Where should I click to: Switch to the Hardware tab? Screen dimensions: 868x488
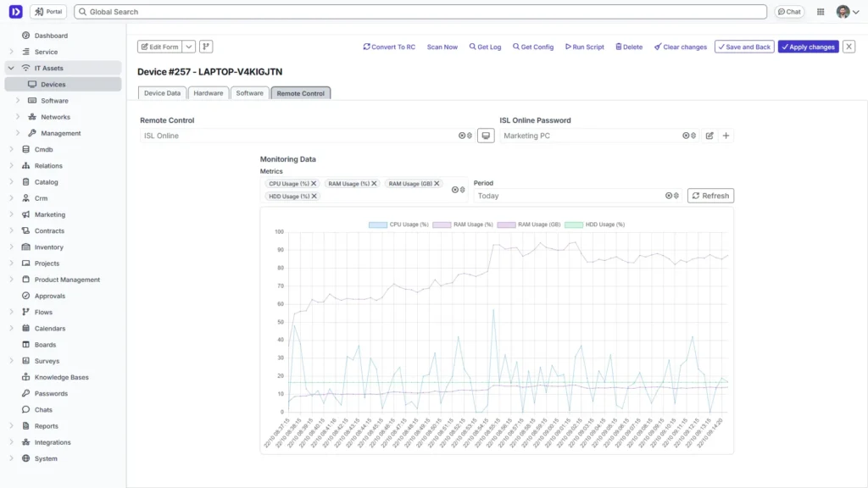point(208,93)
